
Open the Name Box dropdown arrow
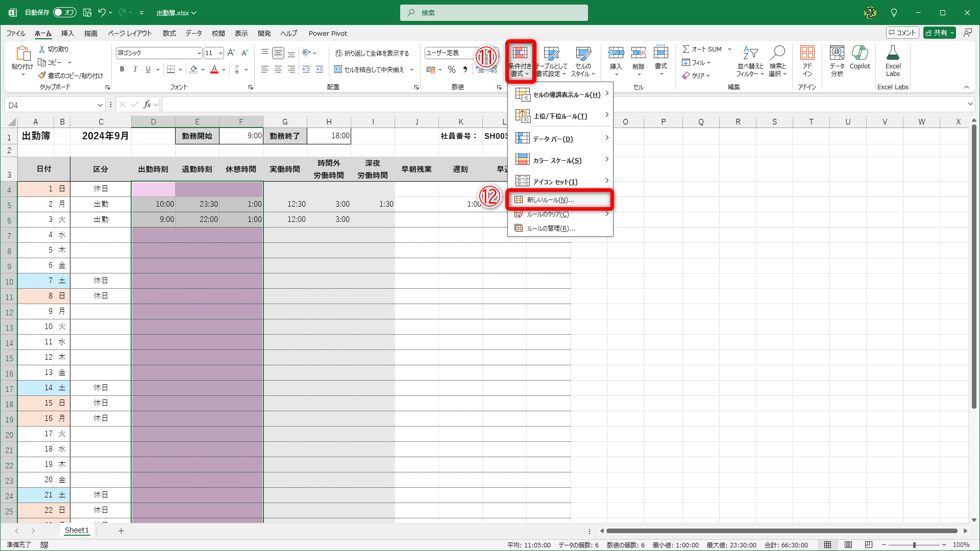coord(100,105)
